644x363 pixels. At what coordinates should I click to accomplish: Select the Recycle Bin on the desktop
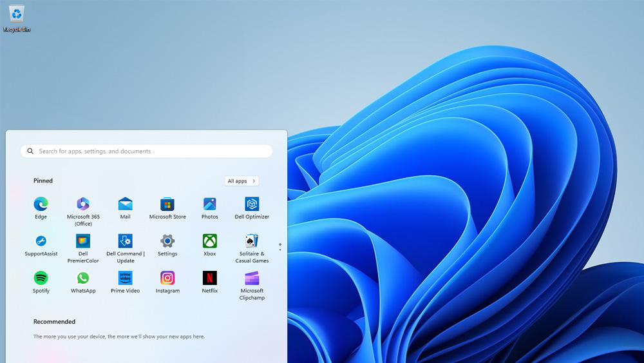(x=17, y=18)
